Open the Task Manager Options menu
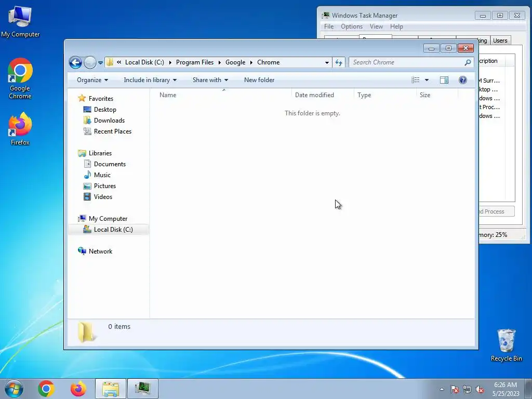This screenshot has width=532, height=399. point(352,26)
